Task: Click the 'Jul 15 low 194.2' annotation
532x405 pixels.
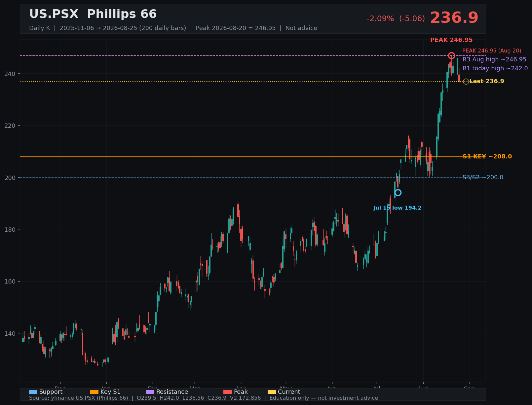Action: click(398, 208)
